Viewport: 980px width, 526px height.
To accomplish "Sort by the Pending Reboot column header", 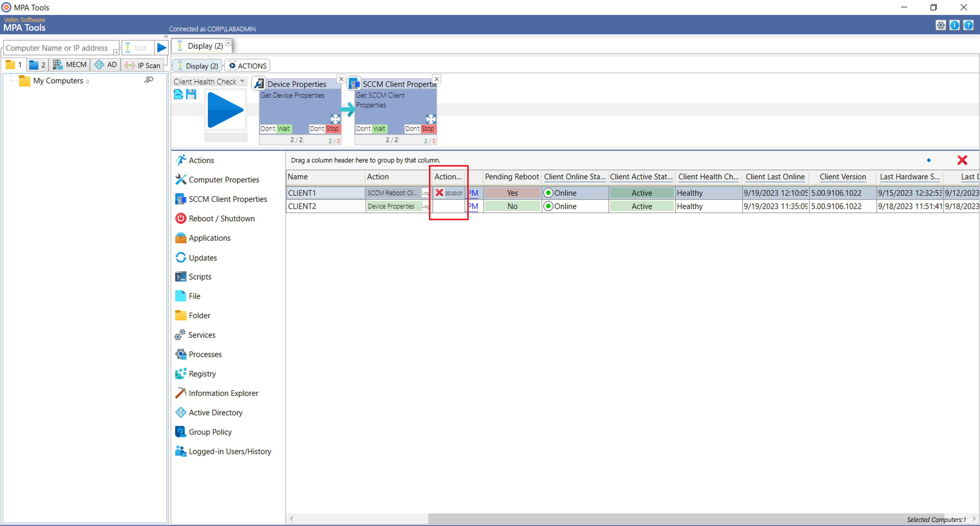I will [x=512, y=177].
